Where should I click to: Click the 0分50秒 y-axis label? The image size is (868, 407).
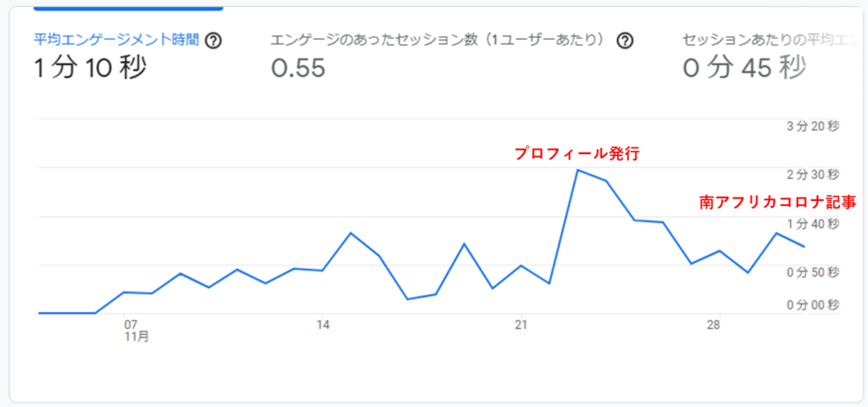point(813,272)
